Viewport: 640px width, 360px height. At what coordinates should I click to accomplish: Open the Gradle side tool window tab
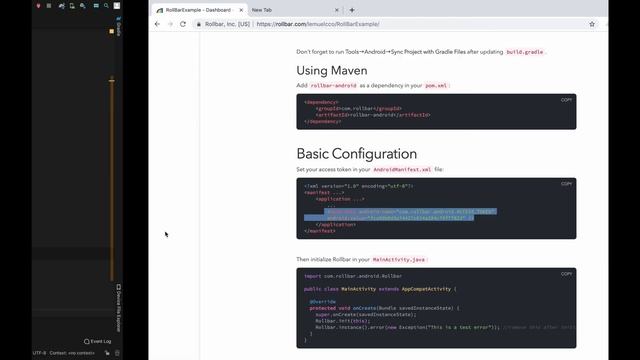(118, 27)
